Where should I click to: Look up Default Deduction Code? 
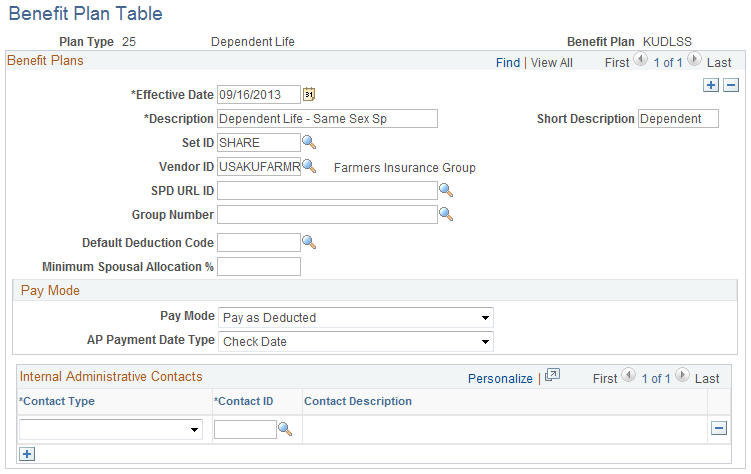click(x=309, y=242)
